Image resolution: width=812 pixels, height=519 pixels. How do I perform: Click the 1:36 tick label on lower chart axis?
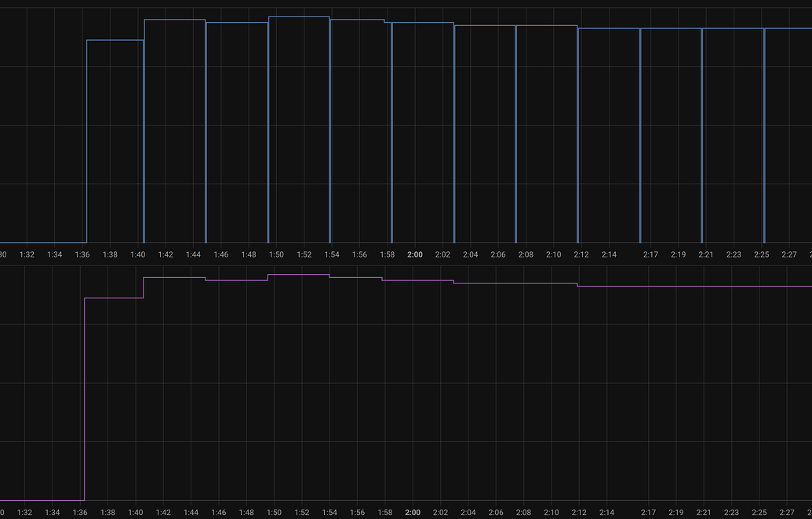pyautogui.click(x=80, y=512)
